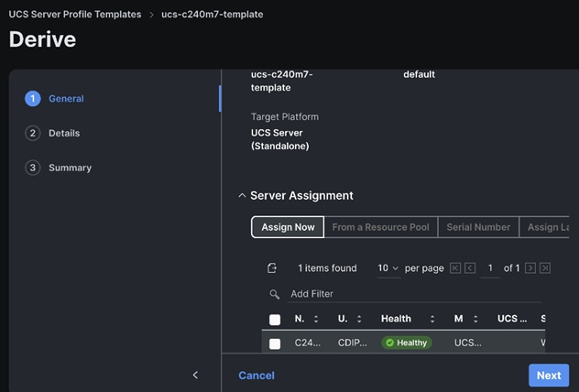Click the UCS Server (Standalone) value
579x392 pixels.
(280, 139)
